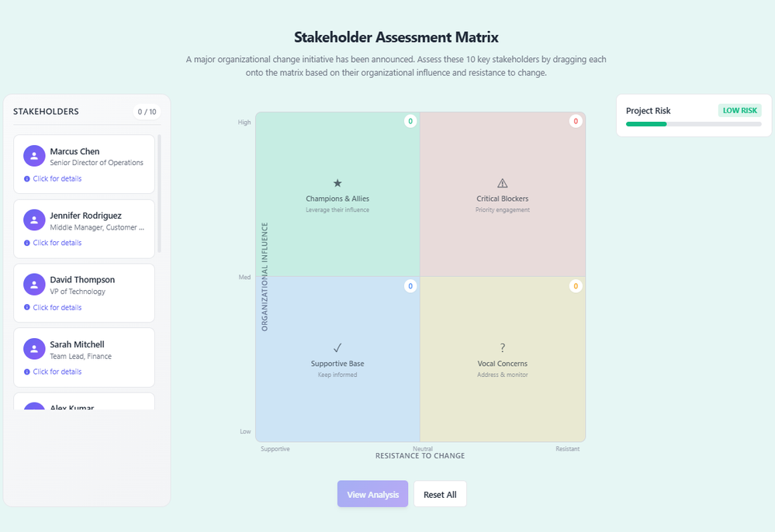Click Jennifer Rodriguez's avatar icon
The height and width of the screenshot is (532, 775).
pyautogui.click(x=34, y=220)
